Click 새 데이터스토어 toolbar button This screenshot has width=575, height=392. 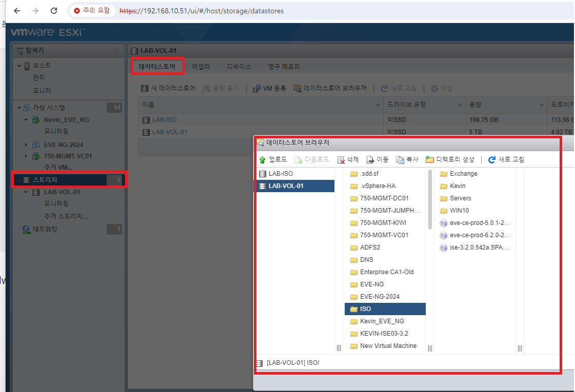[168, 88]
